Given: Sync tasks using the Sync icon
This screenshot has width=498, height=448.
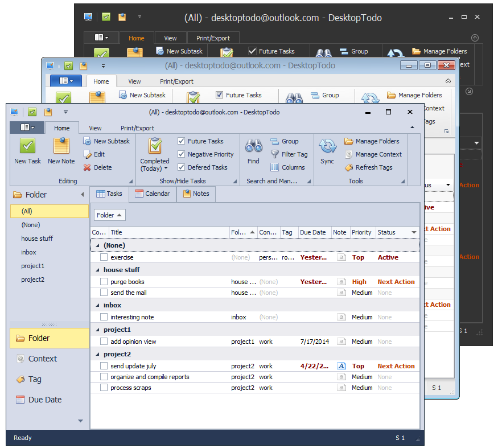Looking at the screenshot, I should 327,146.
